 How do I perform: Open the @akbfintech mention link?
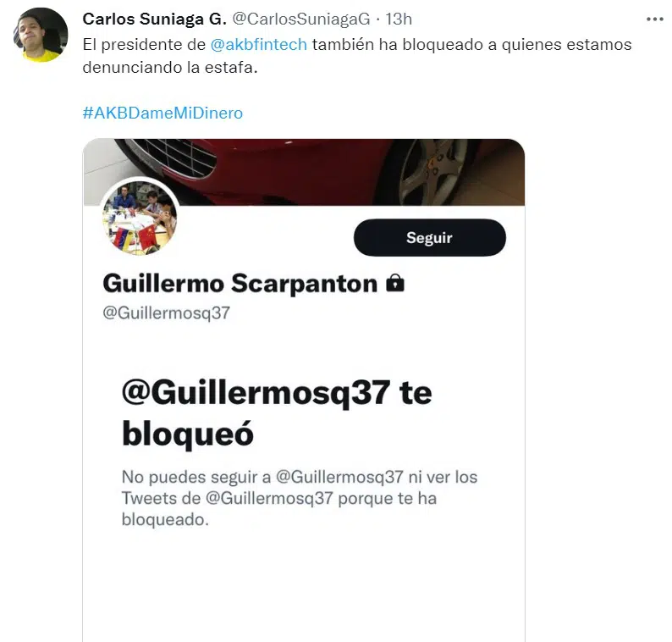258,45
